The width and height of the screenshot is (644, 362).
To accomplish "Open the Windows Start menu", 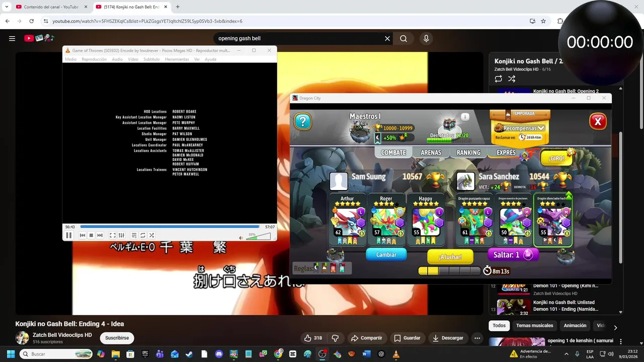I will click(11, 354).
